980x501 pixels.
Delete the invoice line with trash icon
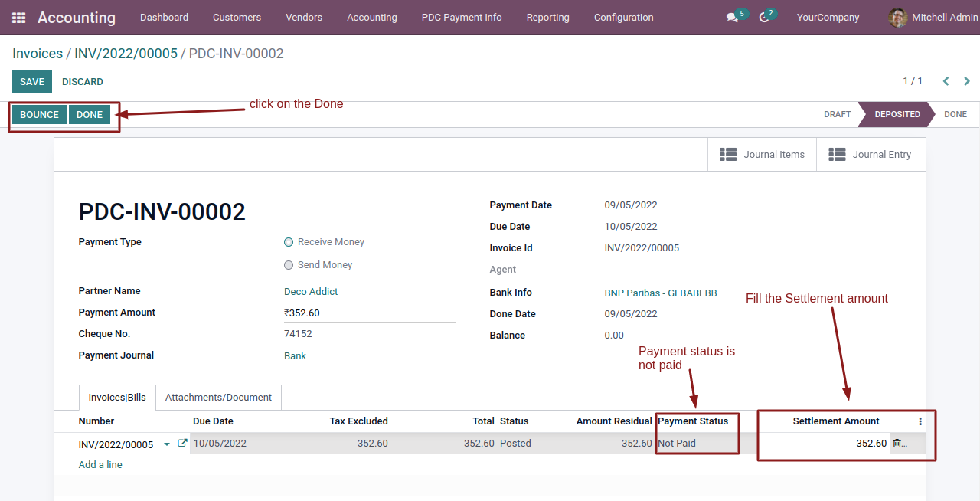click(x=897, y=443)
